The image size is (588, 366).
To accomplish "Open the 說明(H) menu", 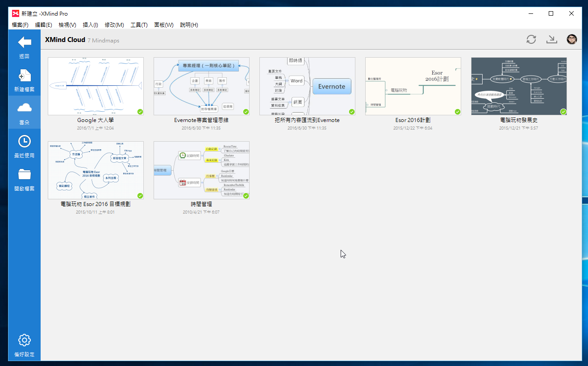I will [189, 25].
